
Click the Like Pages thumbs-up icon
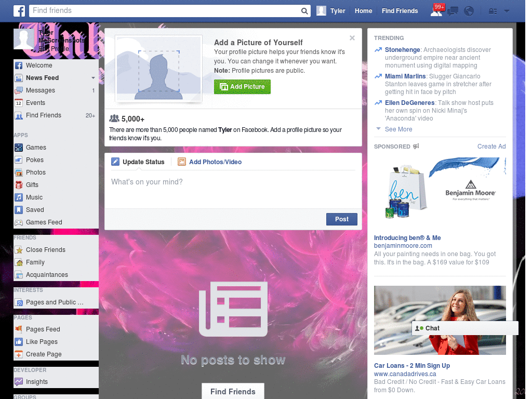tap(19, 342)
